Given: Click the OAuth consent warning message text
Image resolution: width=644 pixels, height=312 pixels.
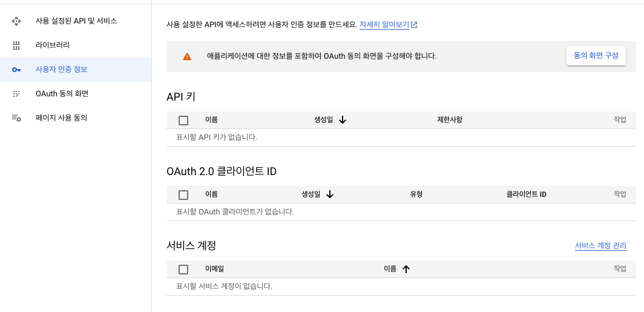Looking at the screenshot, I should coord(321,56).
